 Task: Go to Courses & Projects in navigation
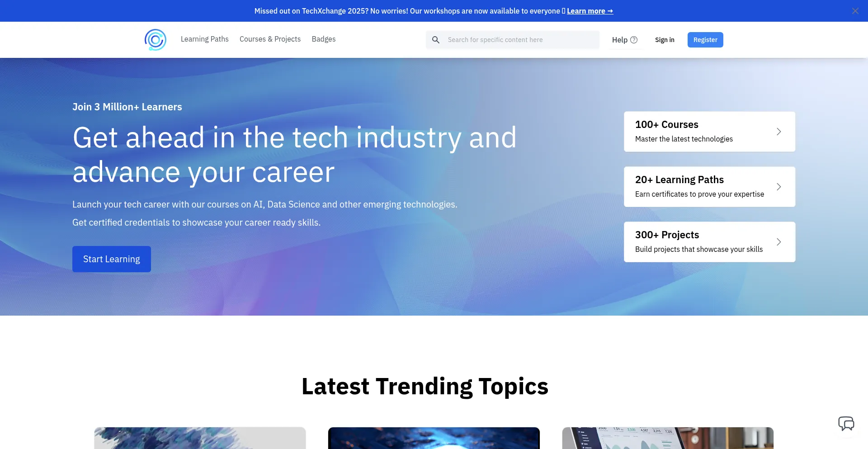[x=270, y=39]
